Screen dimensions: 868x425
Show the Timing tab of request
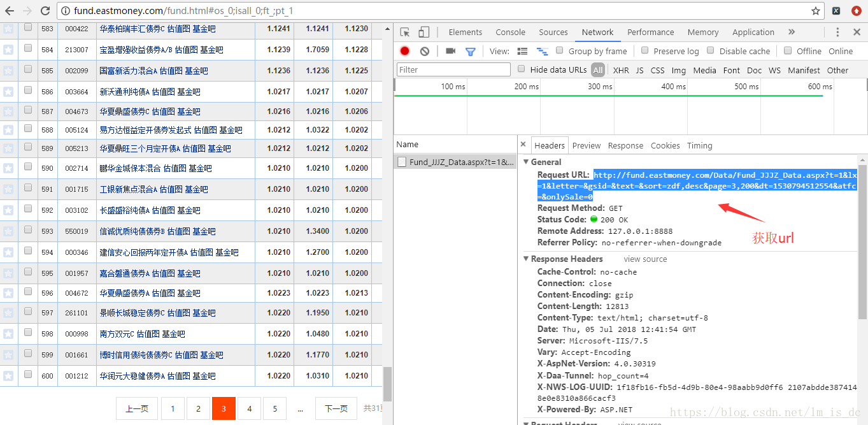699,145
